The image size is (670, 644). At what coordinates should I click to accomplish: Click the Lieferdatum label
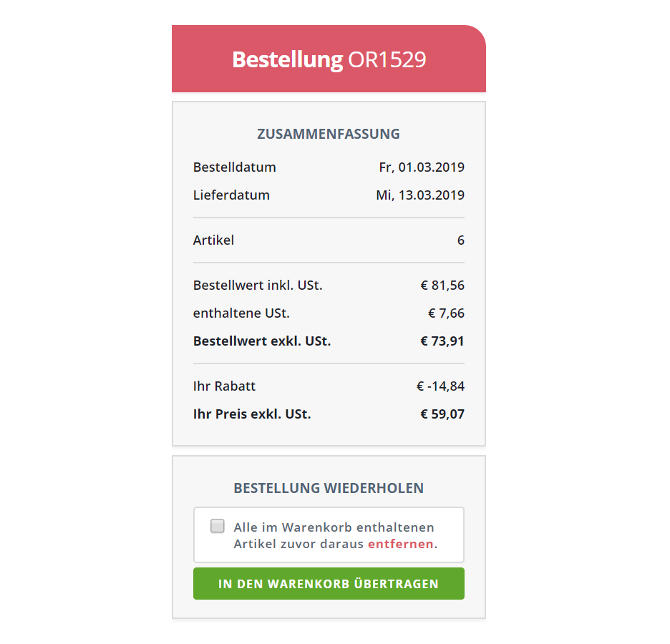click(x=231, y=195)
